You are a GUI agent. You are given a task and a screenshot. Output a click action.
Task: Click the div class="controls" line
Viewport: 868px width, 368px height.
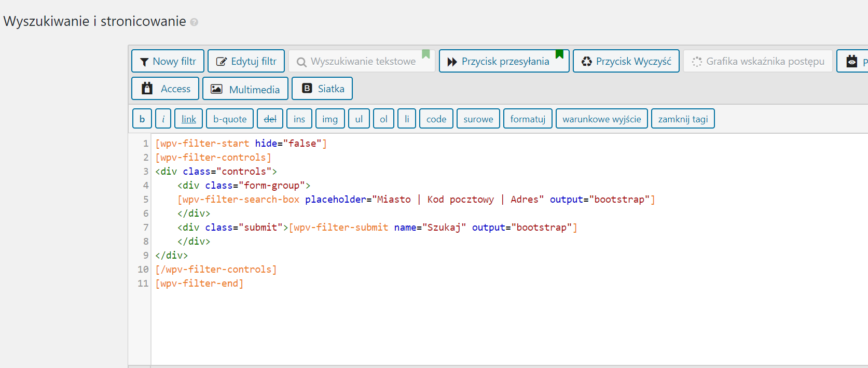coord(216,171)
